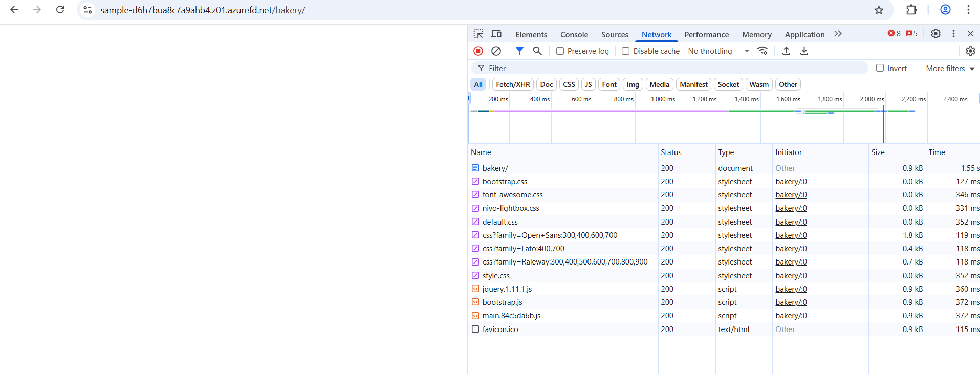Image resolution: width=980 pixels, height=374 pixels.
Task: Open Network panel settings gear
Action: [970, 51]
